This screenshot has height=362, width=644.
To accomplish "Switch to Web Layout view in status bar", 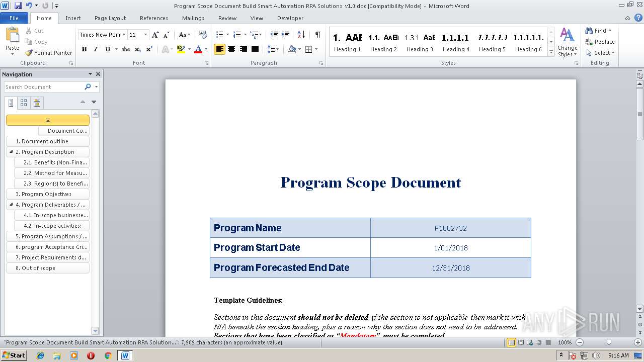I will pyautogui.click(x=529, y=342).
